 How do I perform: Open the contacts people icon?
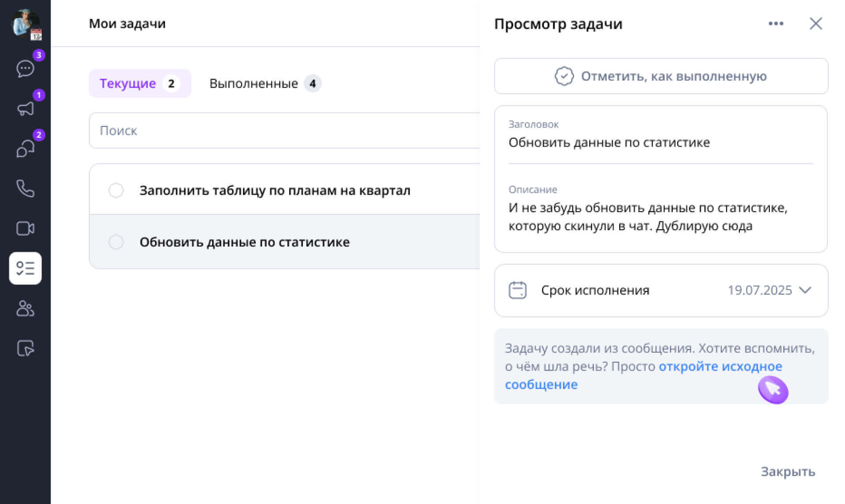click(25, 309)
